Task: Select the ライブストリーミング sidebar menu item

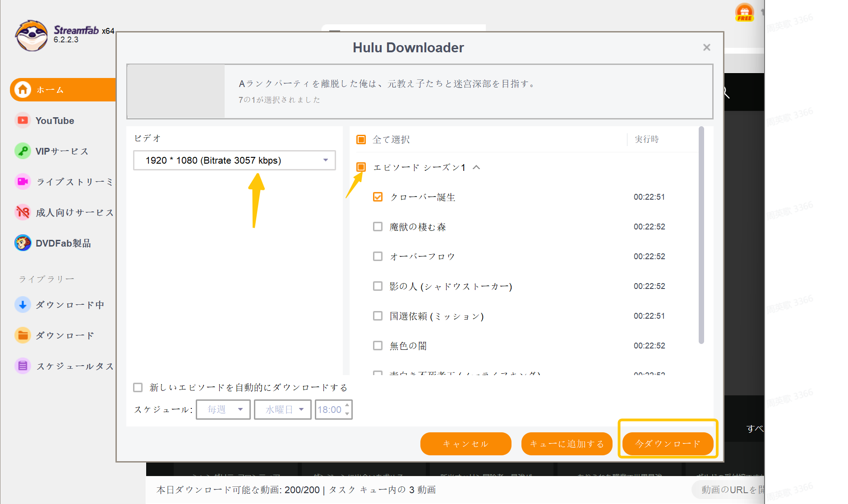Action: [x=63, y=182]
